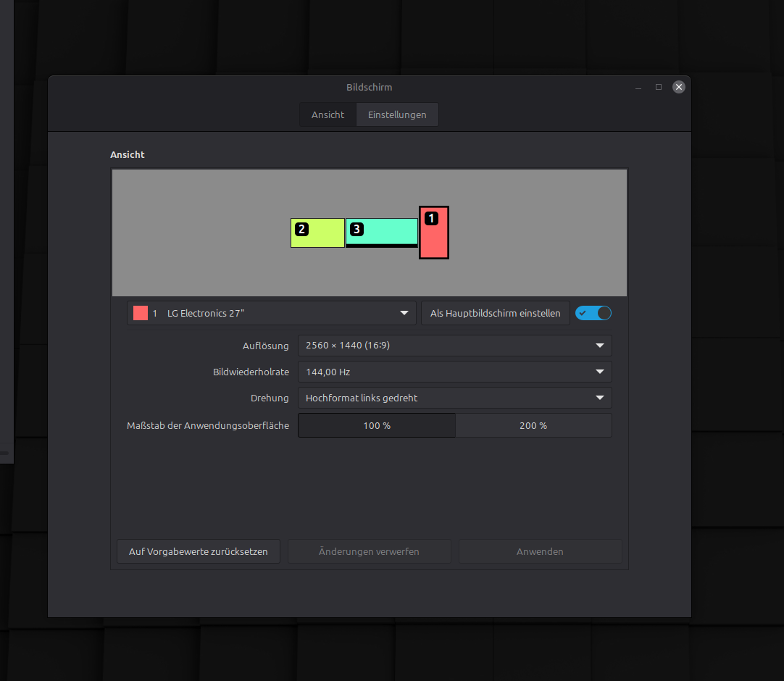This screenshot has width=784, height=681.
Task: Open the Einstellungen tab
Action: [397, 114]
